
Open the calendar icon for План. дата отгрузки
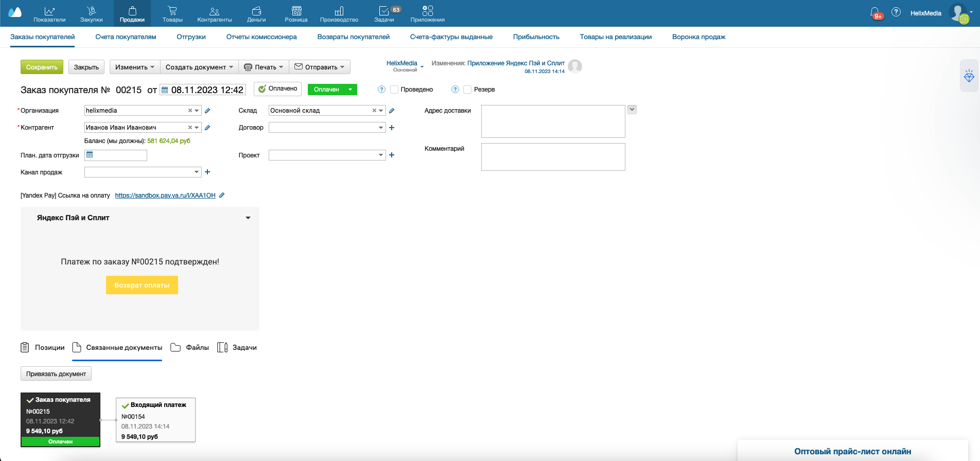90,155
